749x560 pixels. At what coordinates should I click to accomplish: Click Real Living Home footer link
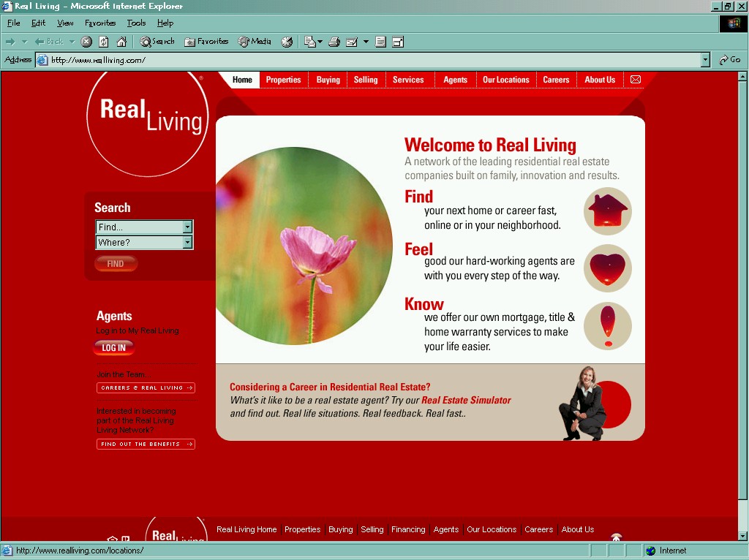point(246,529)
